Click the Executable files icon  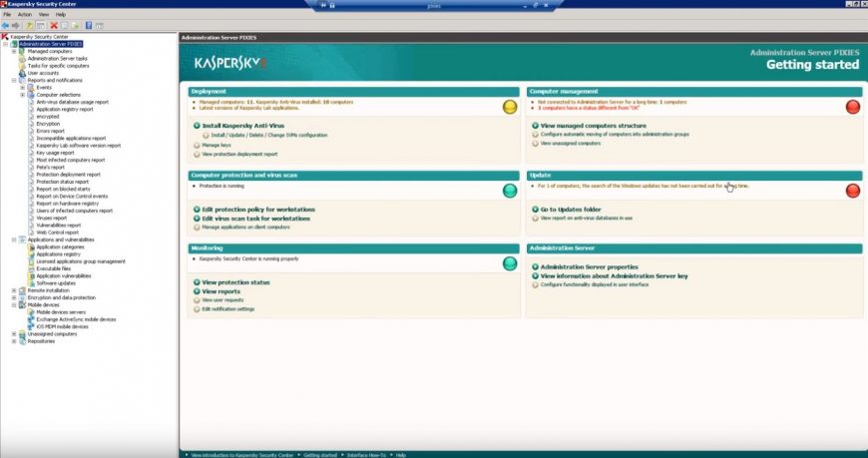31,268
